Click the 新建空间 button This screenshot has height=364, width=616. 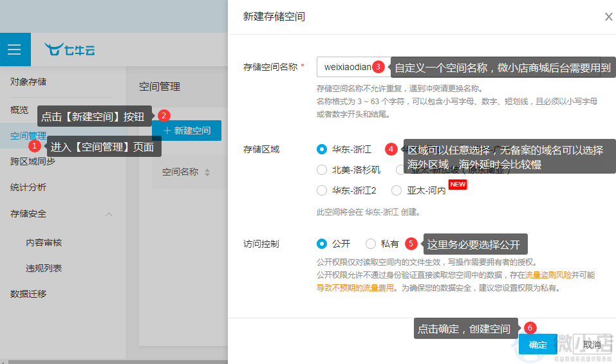coord(187,131)
